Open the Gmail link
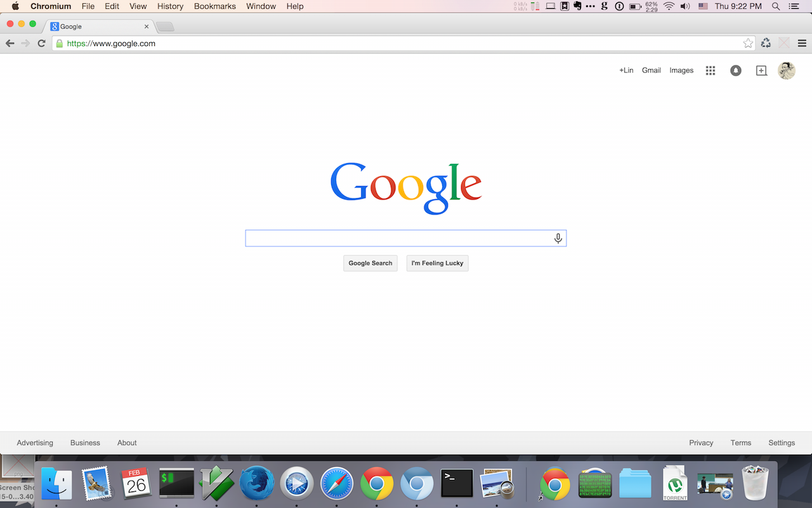The width and height of the screenshot is (812, 508). [x=652, y=70]
